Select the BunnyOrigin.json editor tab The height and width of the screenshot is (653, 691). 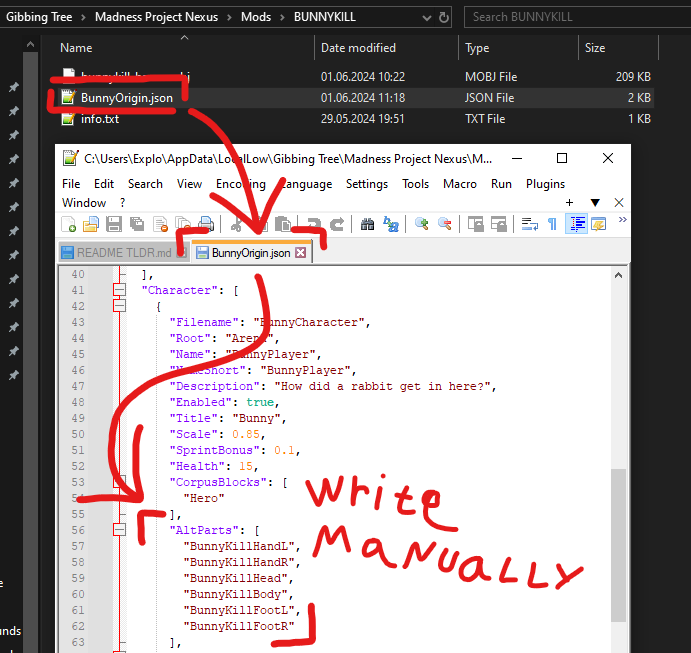[251, 252]
